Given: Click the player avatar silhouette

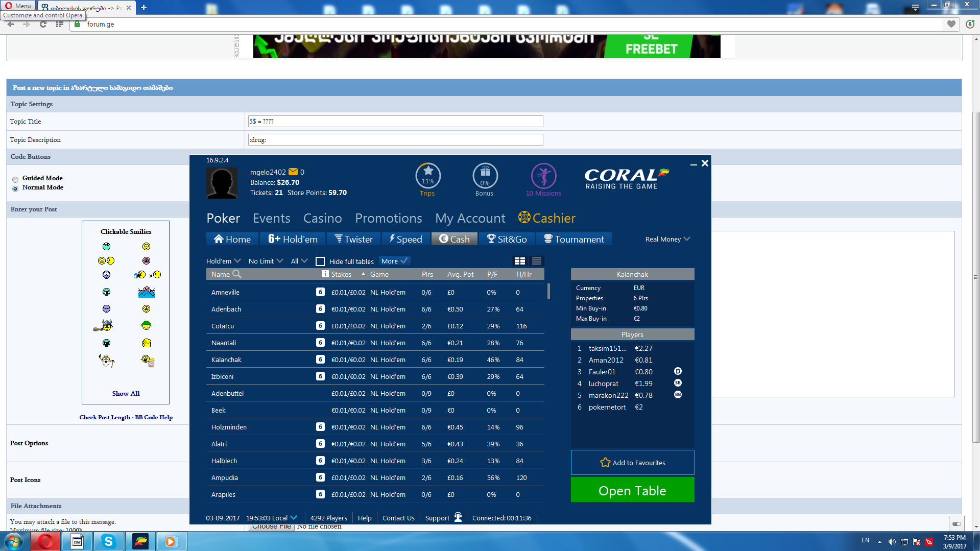Looking at the screenshot, I should tap(222, 183).
